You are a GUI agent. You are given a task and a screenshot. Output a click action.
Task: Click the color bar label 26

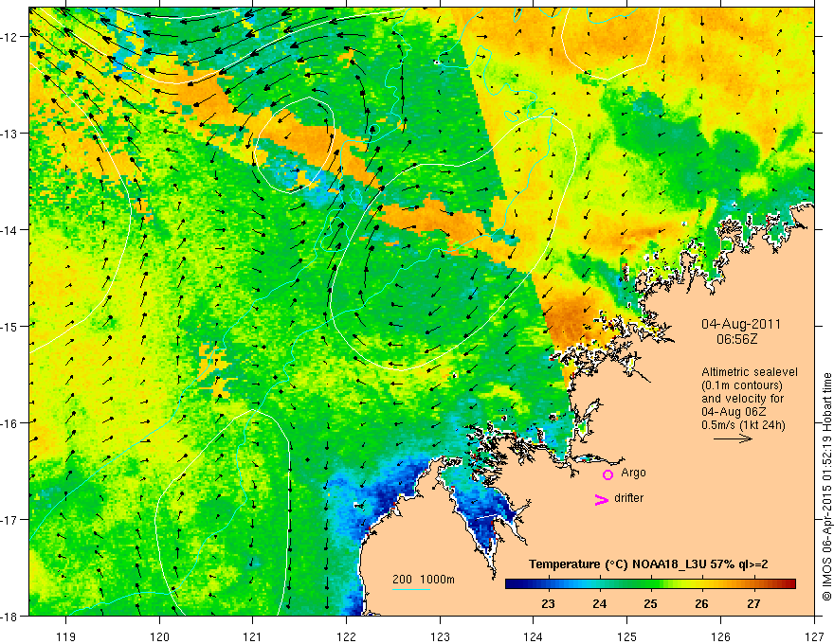(x=701, y=604)
